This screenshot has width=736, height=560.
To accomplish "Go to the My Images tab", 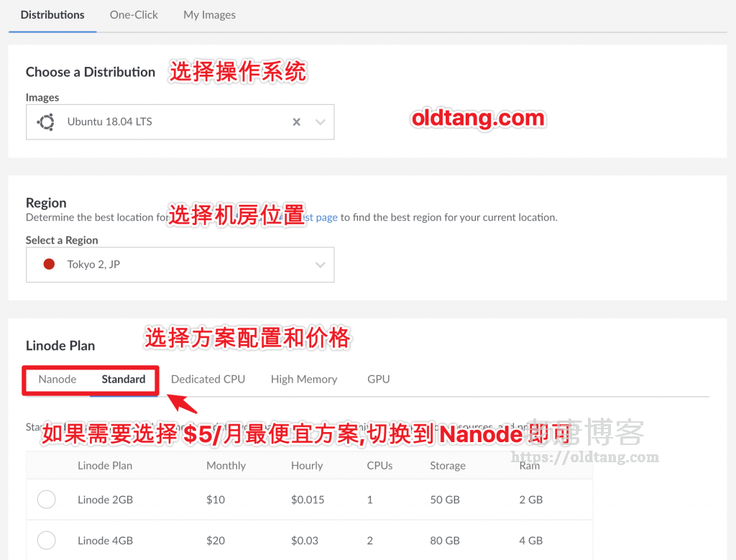I will 209,15.
